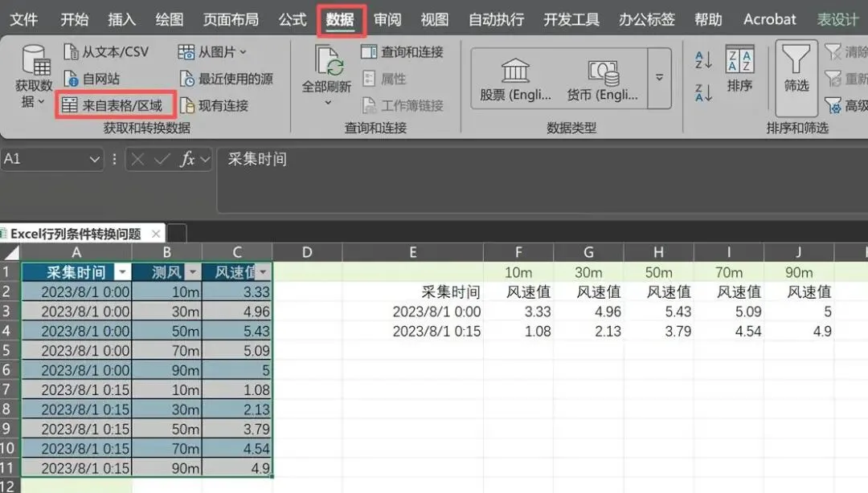Sort ascending A to Z
This screenshot has width=868, height=493.
703,59
